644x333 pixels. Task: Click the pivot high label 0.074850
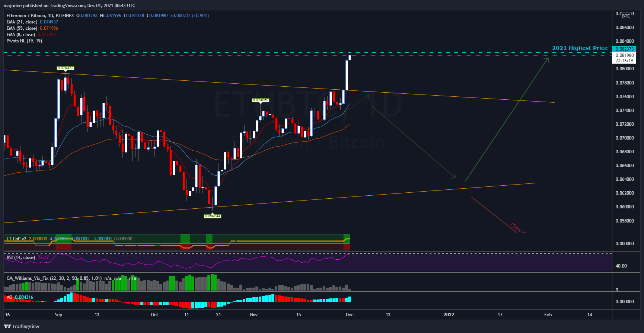pyautogui.click(x=261, y=100)
